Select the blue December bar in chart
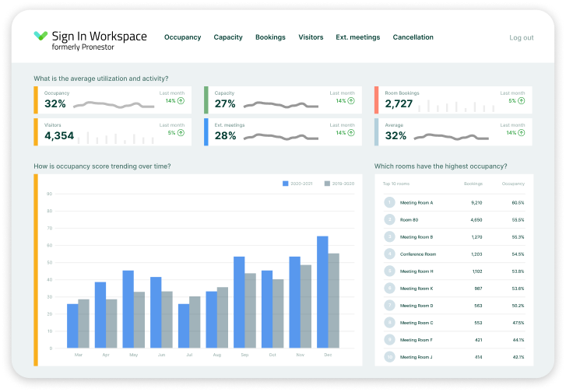This screenshot has width=566, height=392. (322, 292)
